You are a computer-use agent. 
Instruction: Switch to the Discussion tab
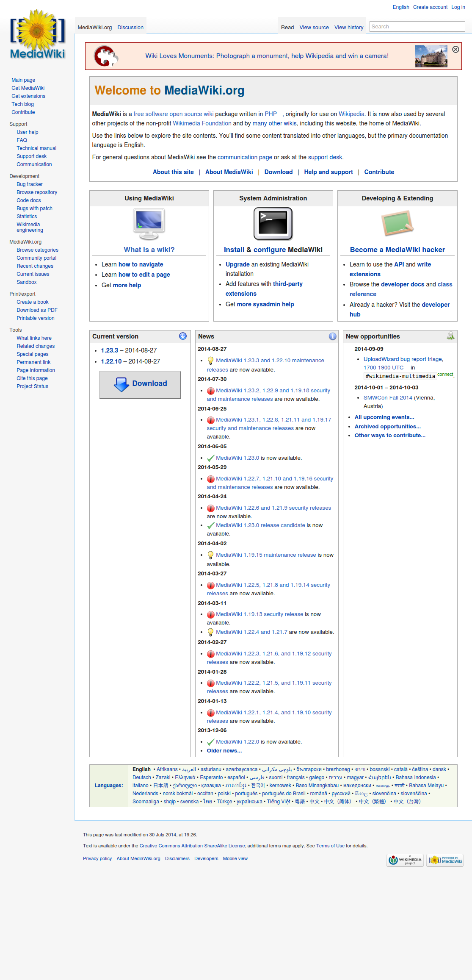pos(130,28)
